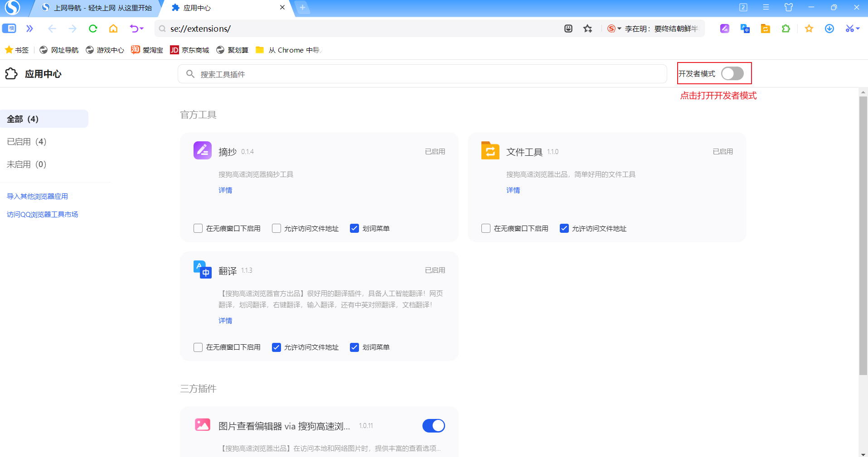Enable 在无痕窗口下启用 for 摘抄
The width and height of the screenshot is (868, 457).
[x=198, y=228]
